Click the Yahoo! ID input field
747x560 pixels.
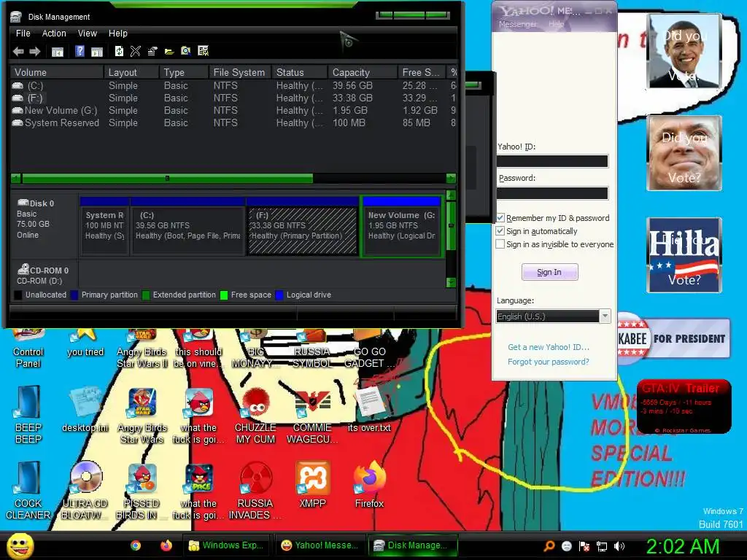[x=552, y=161]
